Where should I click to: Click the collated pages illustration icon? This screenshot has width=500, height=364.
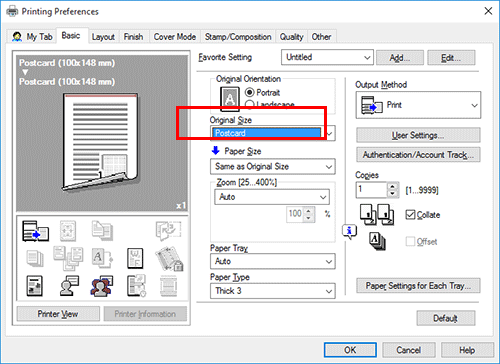(377, 215)
